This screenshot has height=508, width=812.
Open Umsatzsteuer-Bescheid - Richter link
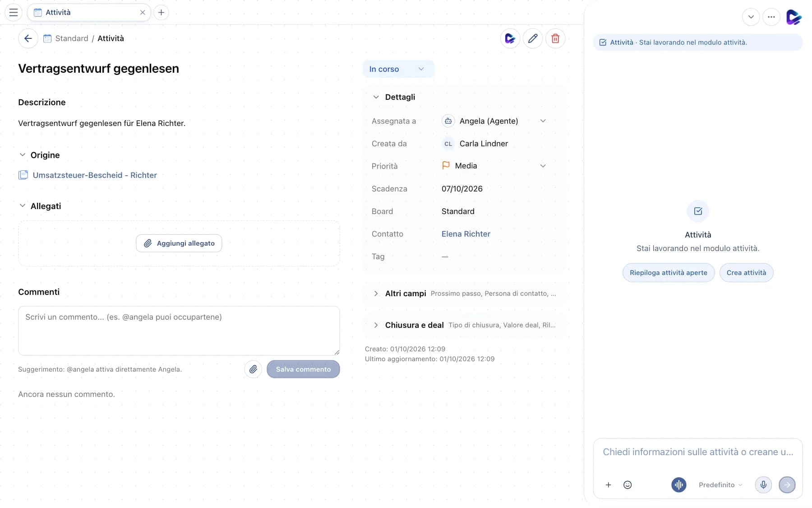click(95, 175)
